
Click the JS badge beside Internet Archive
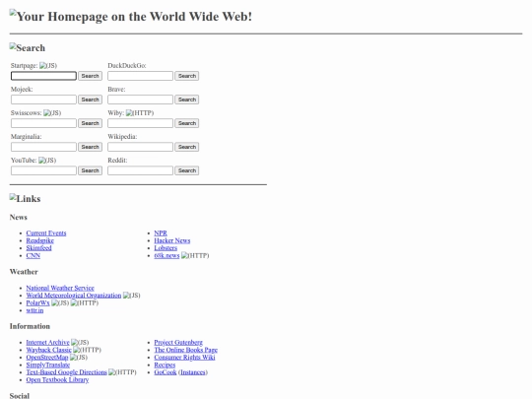click(80, 342)
